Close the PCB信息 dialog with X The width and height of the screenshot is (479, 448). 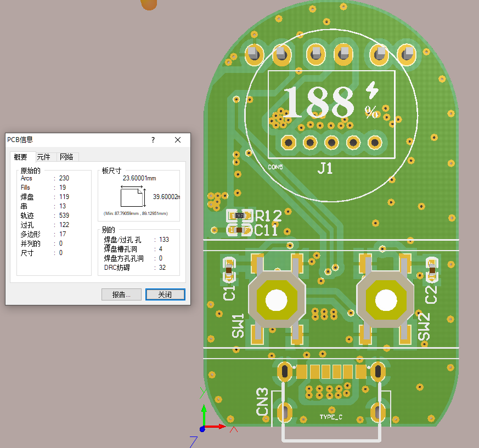(x=177, y=140)
